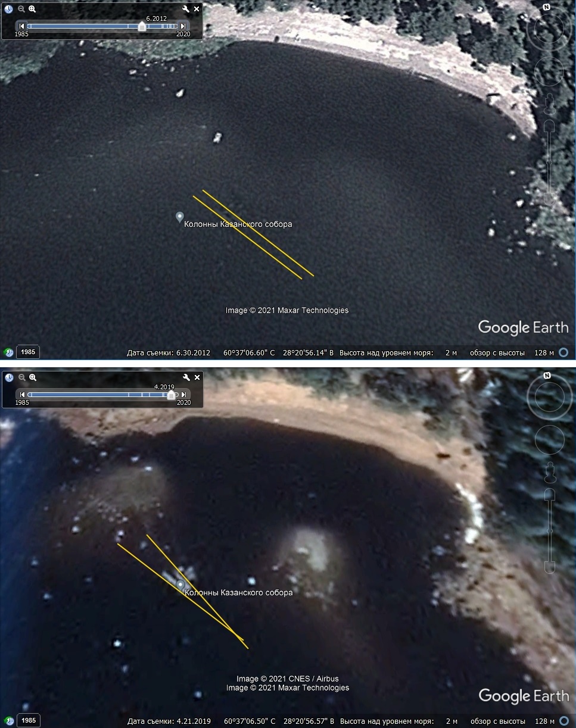Click longitude 28°20'56.57" B in status bar
Viewport: 576px width, 728px height.
coord(309,721)
